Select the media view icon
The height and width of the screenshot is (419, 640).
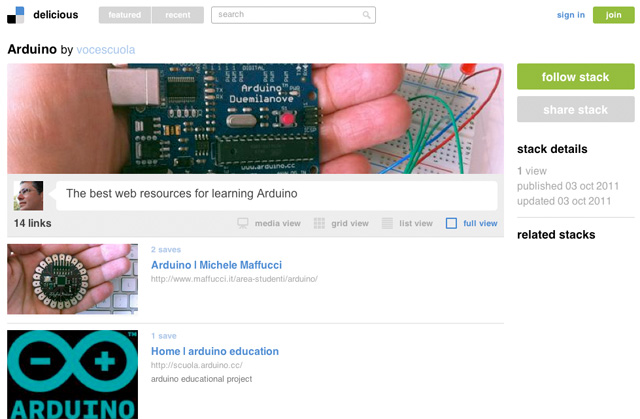pos(243,224)
